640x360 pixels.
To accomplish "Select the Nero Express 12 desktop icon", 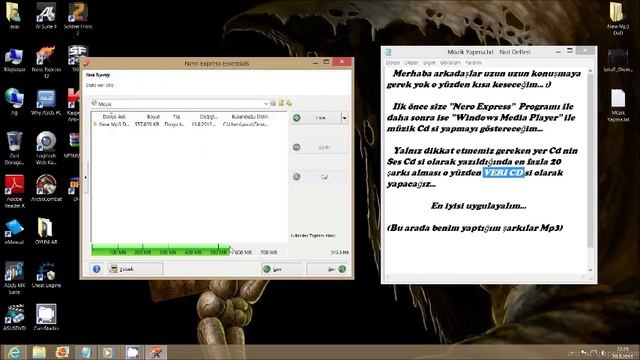I will 46,62.
